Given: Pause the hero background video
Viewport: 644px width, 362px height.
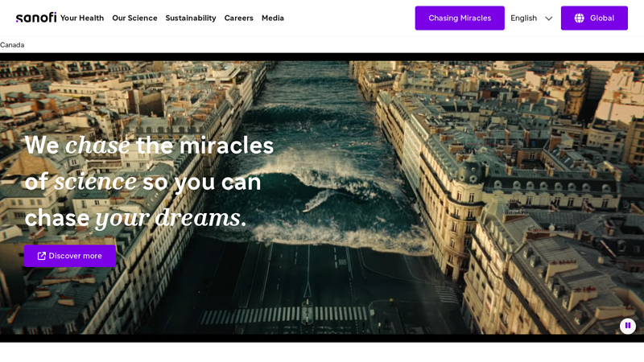Looking at the screenshot, I should (628, 326).
